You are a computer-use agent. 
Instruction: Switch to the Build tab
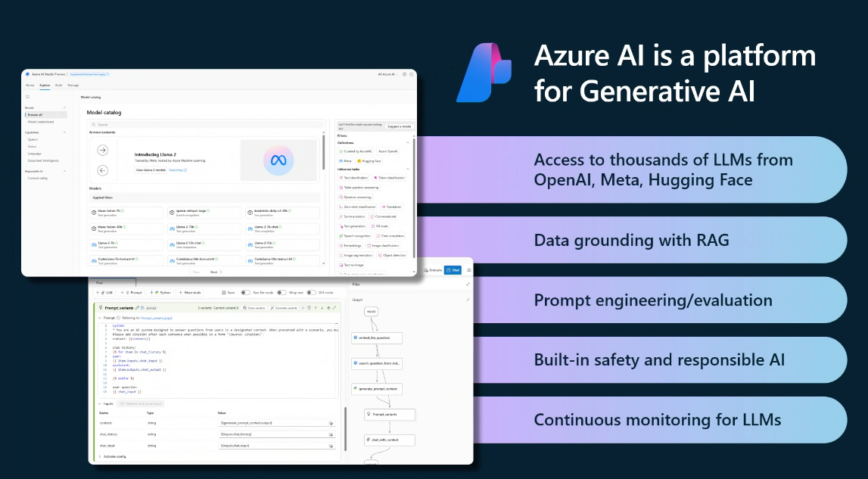pyautogui.click(x=59, y=86)
